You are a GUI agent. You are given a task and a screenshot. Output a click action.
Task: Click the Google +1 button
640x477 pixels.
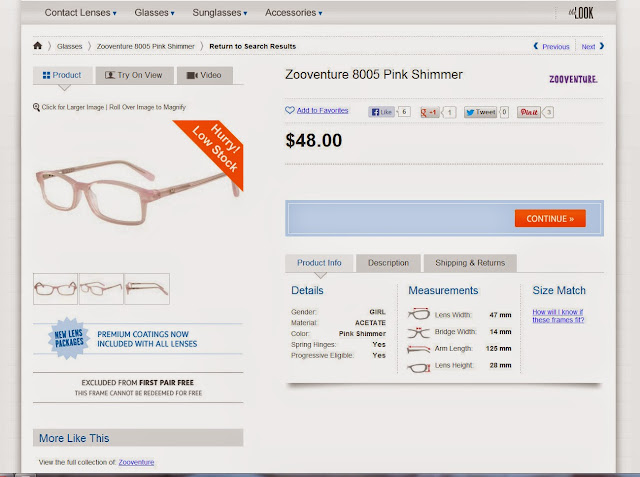click(x=430, y=112)
